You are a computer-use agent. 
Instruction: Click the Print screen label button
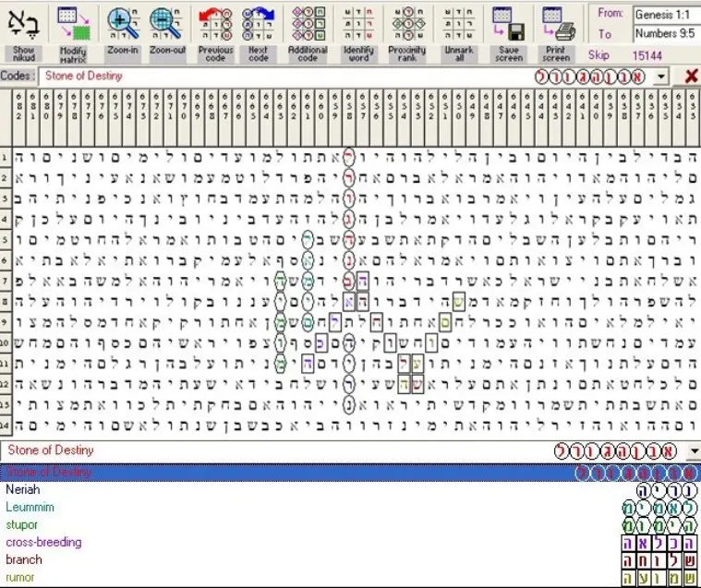click(x=556, y=54)
